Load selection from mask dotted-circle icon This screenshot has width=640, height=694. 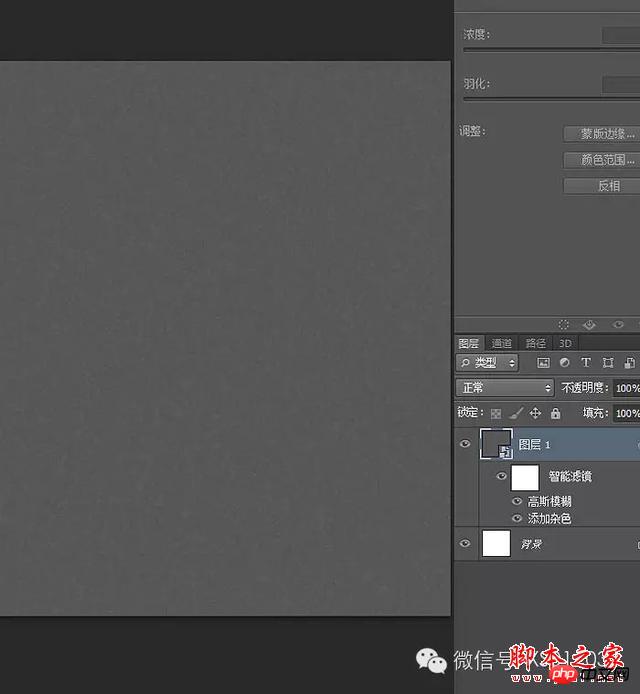pyautogui.click(x=563, y=325)
